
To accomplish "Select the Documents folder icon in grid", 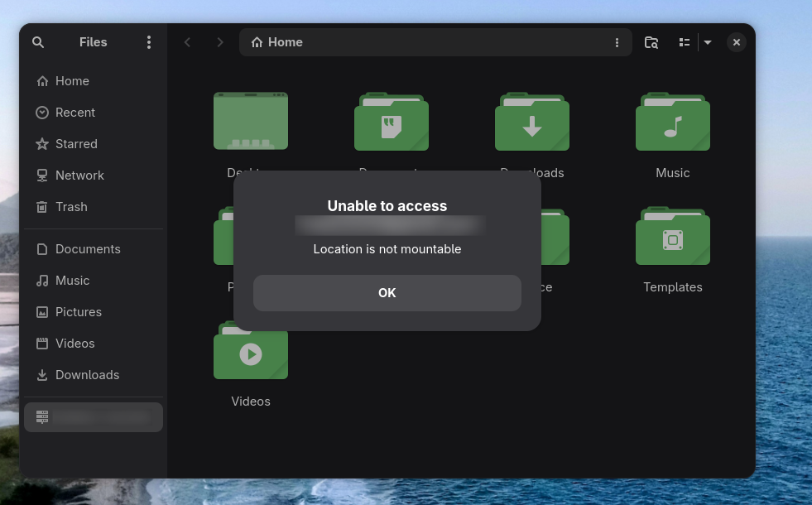I will (x=391, y=121).
